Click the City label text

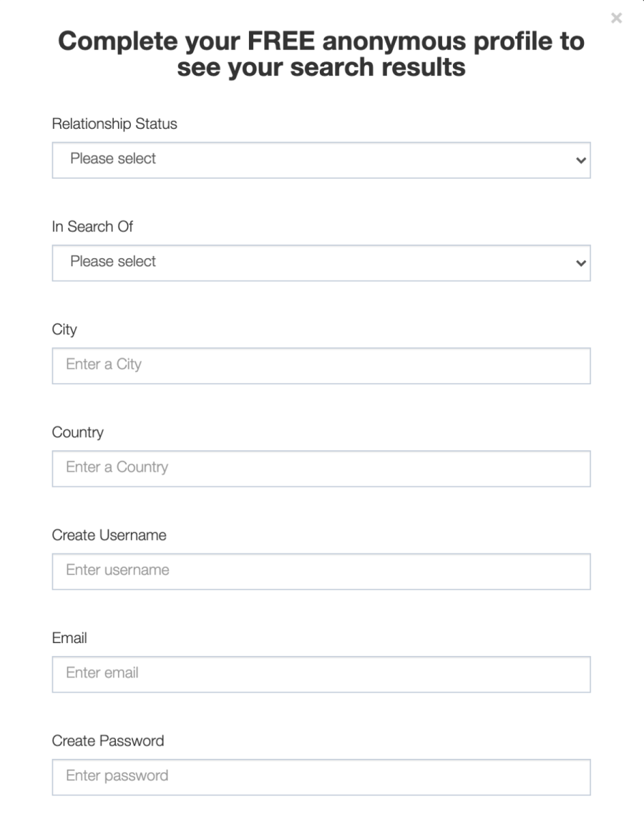64,330
